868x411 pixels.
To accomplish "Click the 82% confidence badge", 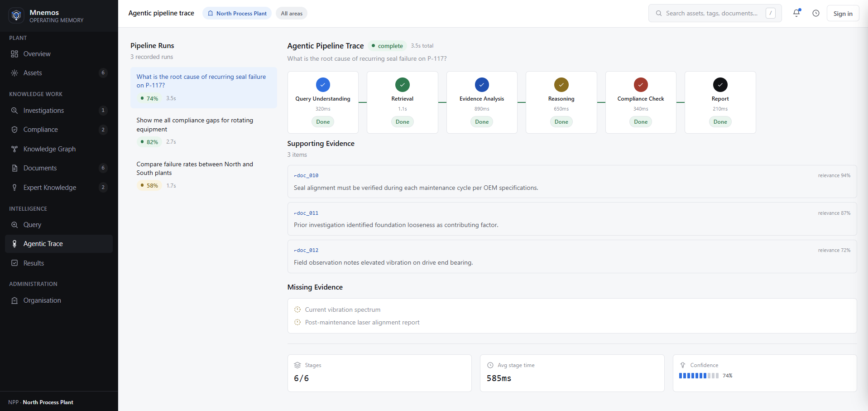I will pos(149,142).
